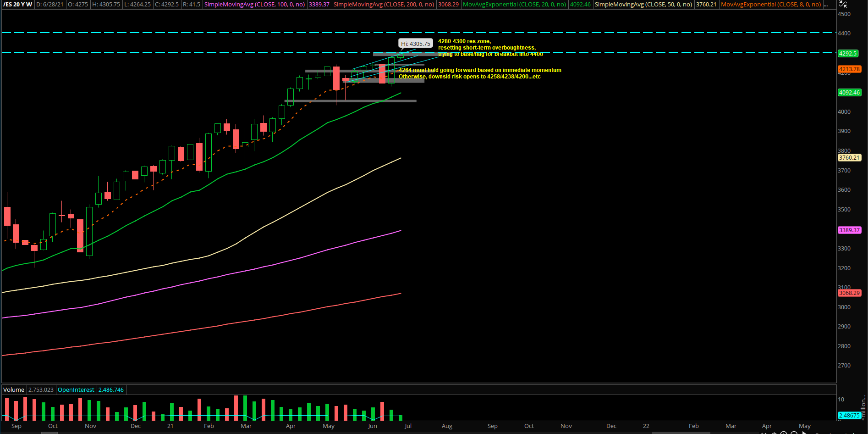Click the 3068.29 value in study header

click(448, 4)
